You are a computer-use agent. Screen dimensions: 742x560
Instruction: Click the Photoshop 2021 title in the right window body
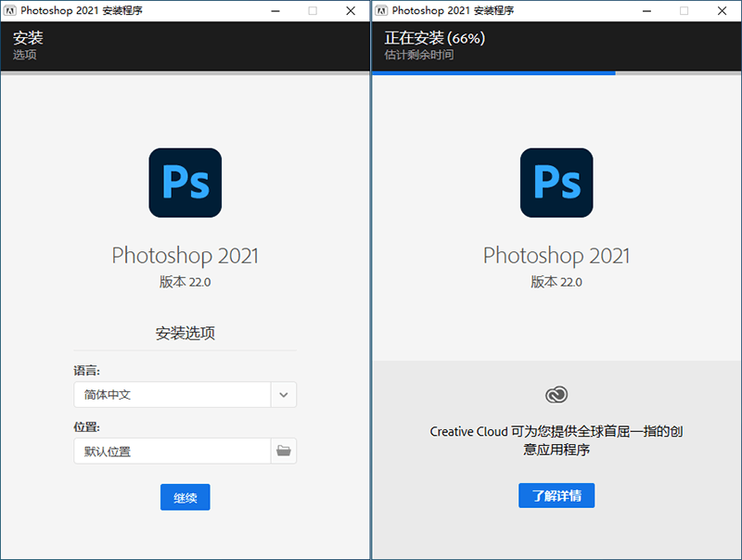click(x=556, y=256)
